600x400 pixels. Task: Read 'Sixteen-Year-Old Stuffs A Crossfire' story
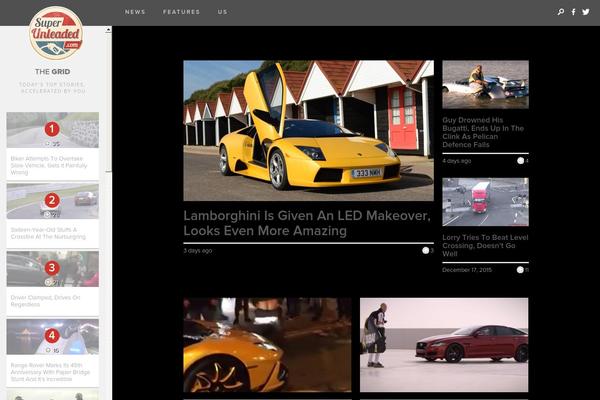pos(48,233)
